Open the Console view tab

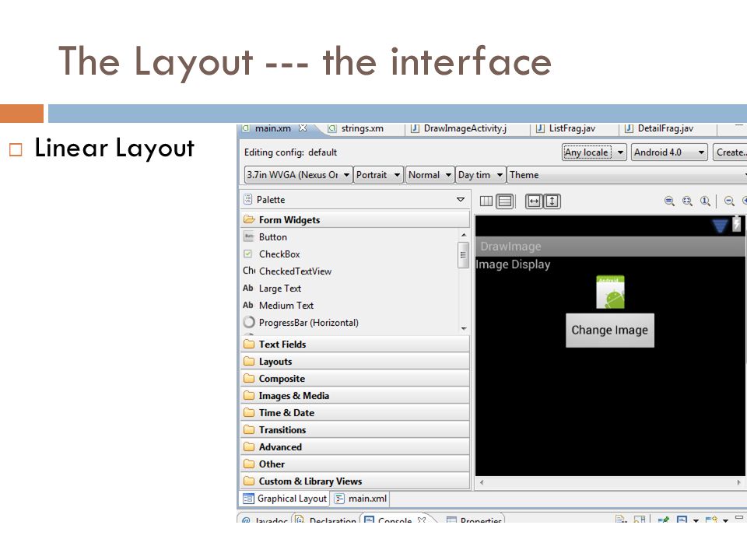pyautogui.click(x=395, y=519)
